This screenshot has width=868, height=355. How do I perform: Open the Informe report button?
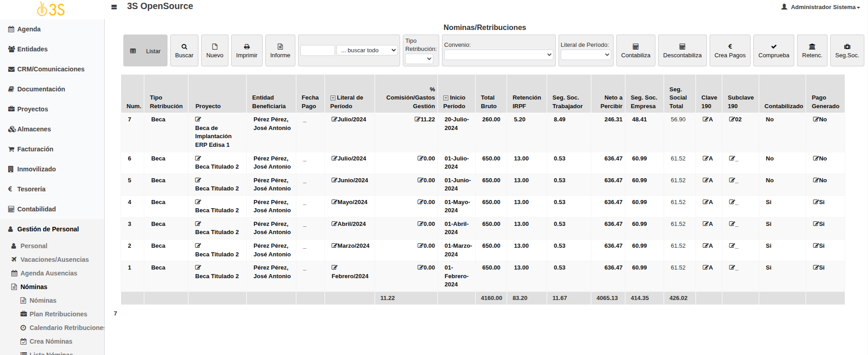(x=280, y=50)
